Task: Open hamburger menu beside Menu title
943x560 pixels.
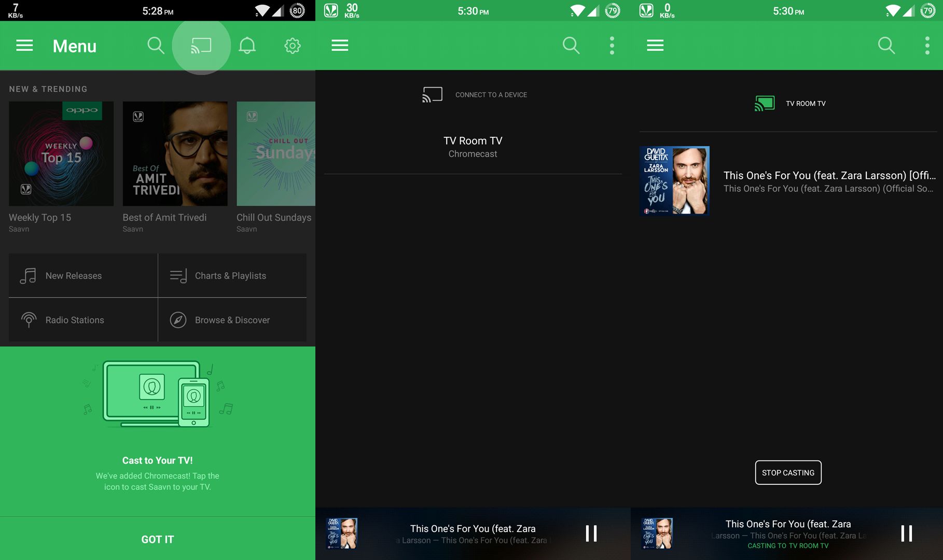Action: click(x=24, y=46)
